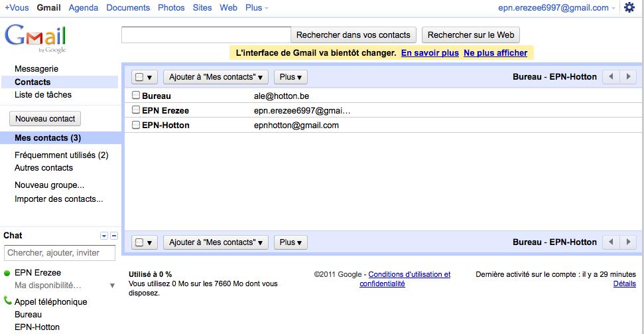The image size is (644, 334).
Task: Open Sites in the top bar
Action: coord(202,8)
